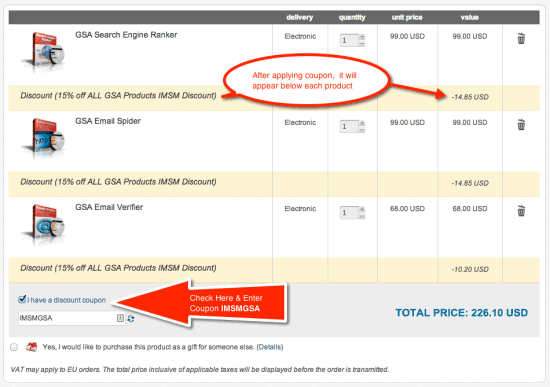The height and width of the screenshot is (387, 550).
Task: Decrease quantity for GSA Search Engine Ranker
Action: [x=362, y=44]
